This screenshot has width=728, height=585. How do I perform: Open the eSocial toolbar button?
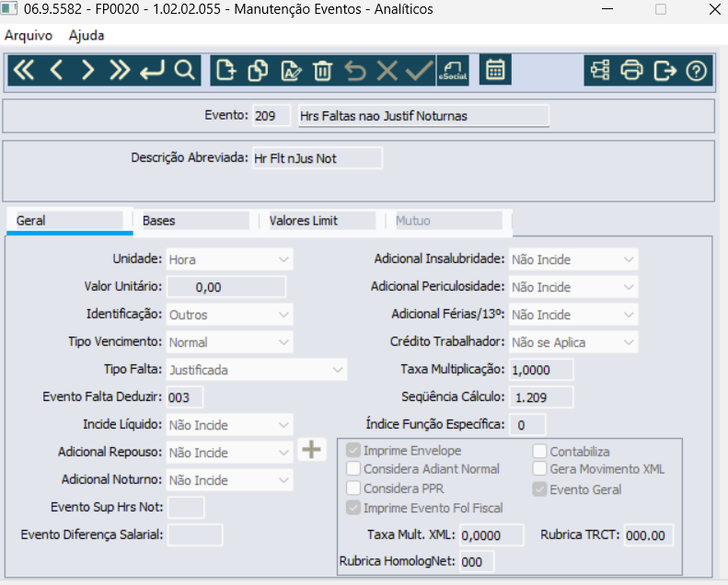(x=453, y=71)
